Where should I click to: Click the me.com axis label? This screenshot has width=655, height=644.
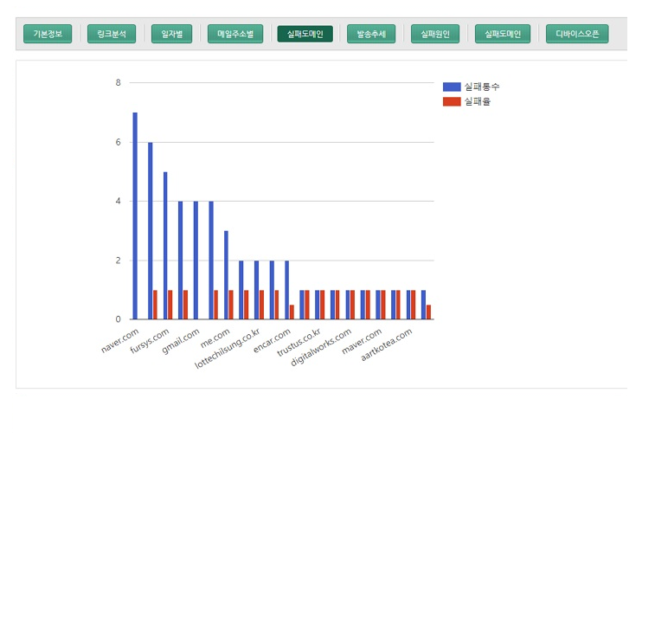coord(215,338)
